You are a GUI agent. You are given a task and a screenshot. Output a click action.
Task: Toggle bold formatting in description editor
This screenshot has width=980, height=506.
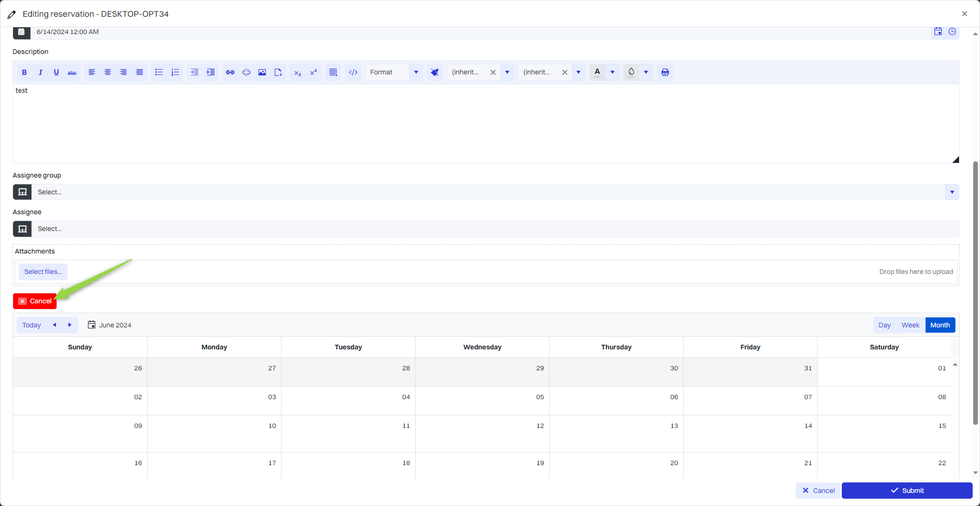coord(24,72)
